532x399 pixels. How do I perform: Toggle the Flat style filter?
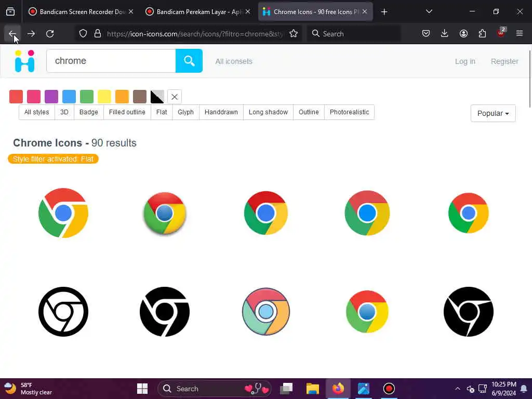coord(162,112)
